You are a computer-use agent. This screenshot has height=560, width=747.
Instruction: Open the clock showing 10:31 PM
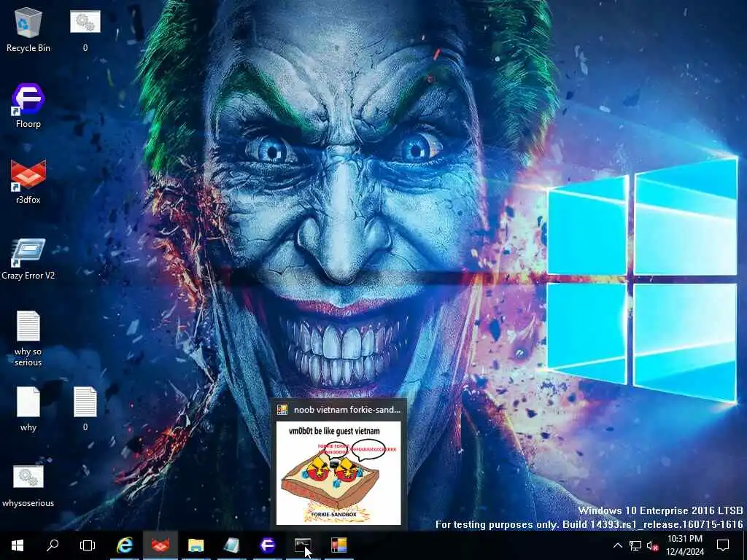pyautogui.click(x=685, y=545)
